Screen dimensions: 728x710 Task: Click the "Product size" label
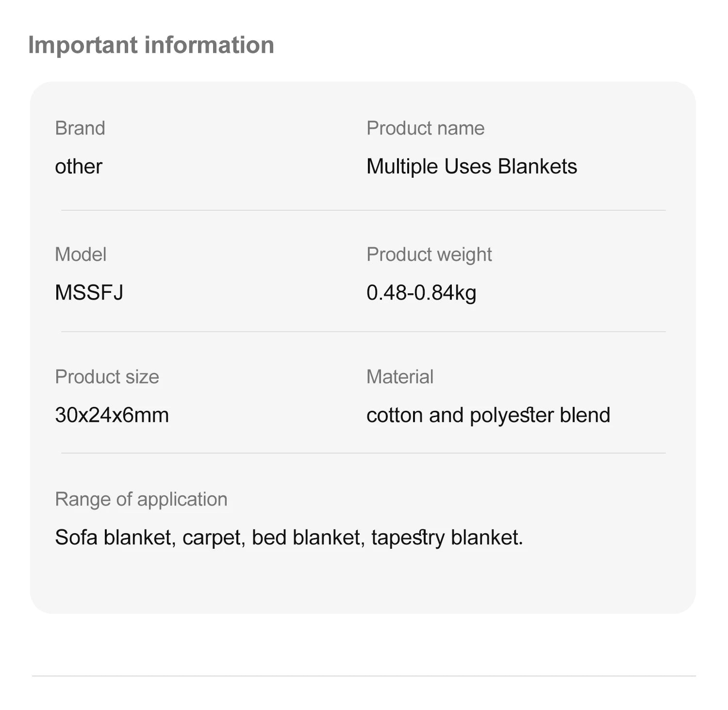[x=107, y=377]
